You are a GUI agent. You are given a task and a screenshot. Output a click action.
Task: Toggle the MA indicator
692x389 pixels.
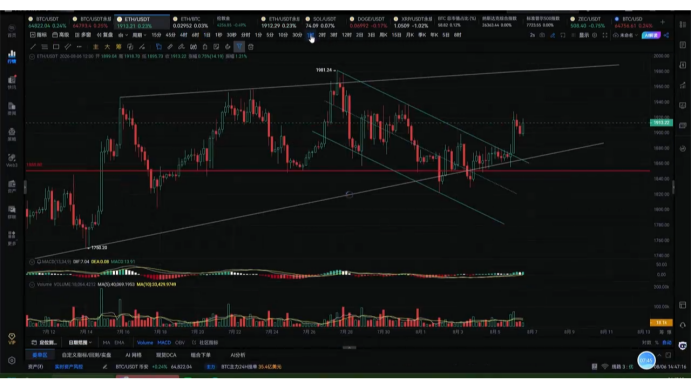pyautogui.click(x=106, y=343)
